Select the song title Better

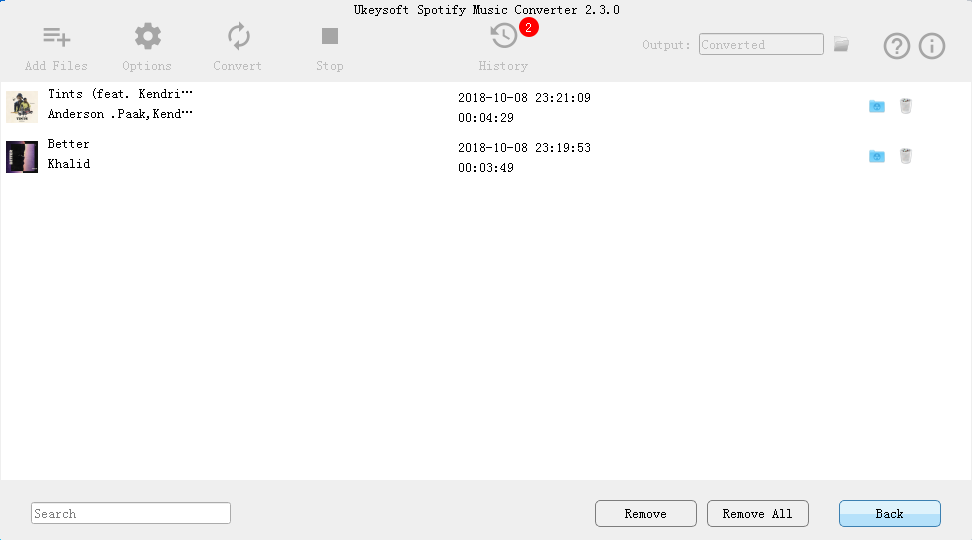(x=69, y=144)
